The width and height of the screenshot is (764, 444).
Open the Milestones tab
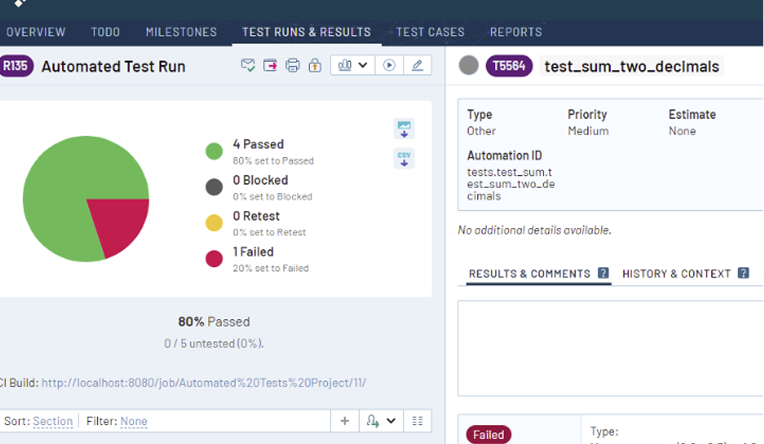tap(181, 32)
